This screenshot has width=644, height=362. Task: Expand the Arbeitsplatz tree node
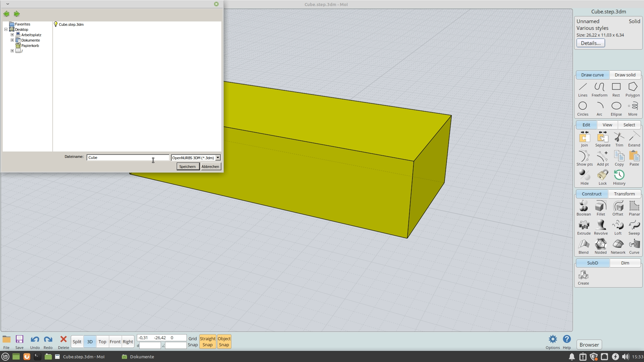[12, 35]
